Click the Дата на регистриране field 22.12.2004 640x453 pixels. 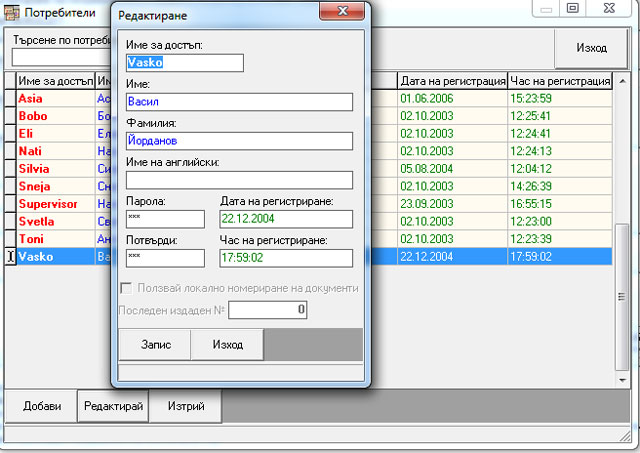286,219
